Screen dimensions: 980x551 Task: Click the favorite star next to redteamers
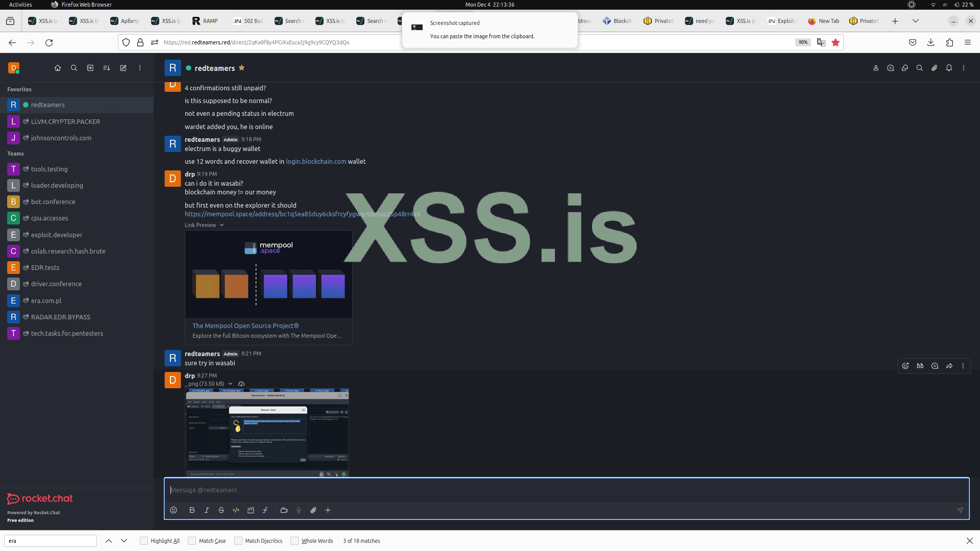(242, 68)
